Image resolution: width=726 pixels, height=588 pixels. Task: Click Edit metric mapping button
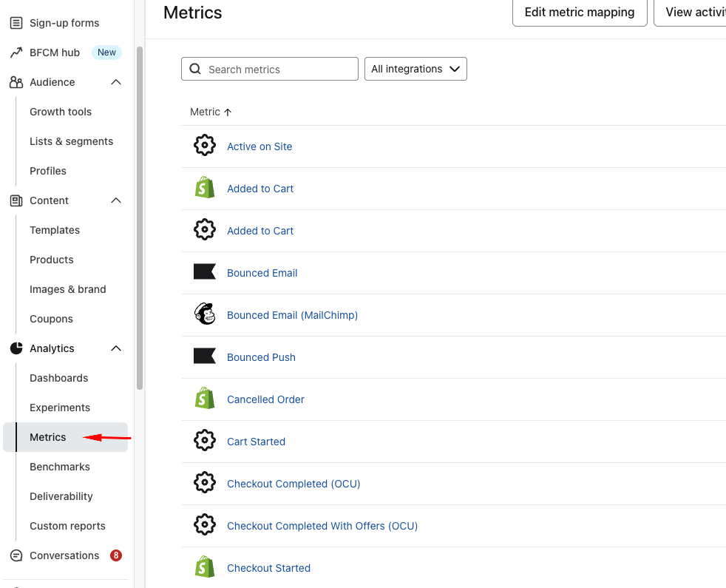[580, 12]
